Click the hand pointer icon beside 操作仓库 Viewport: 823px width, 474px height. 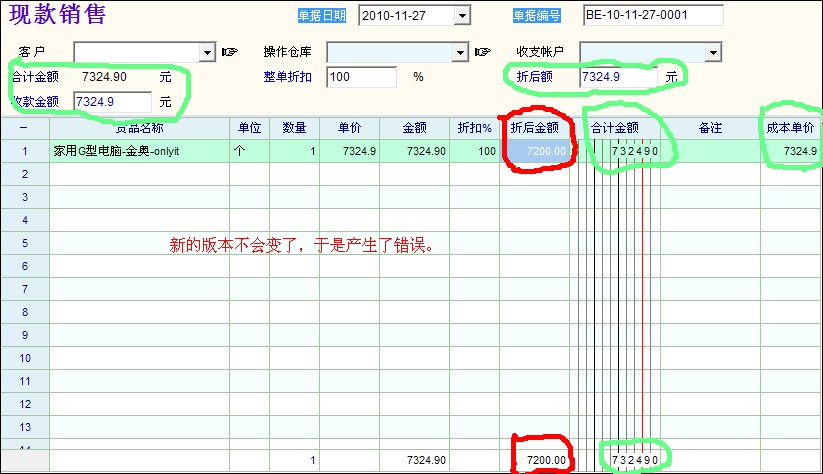pyautogui.click(x=483, y=52)
